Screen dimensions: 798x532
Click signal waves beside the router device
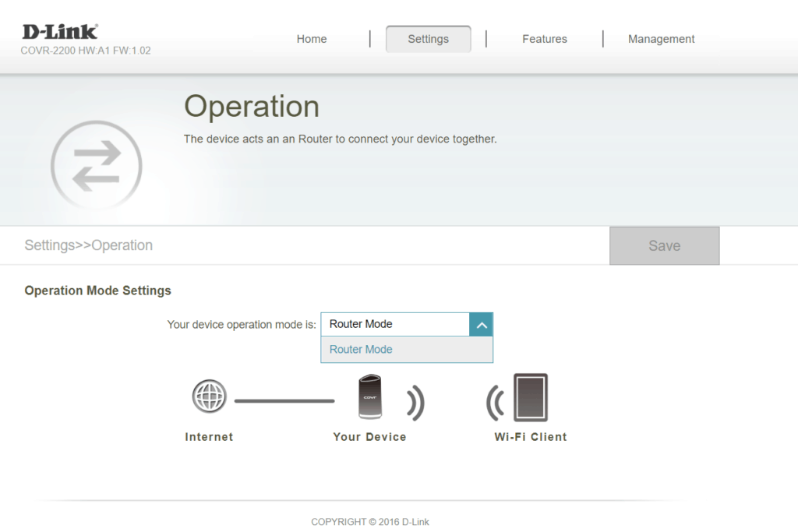415,402
